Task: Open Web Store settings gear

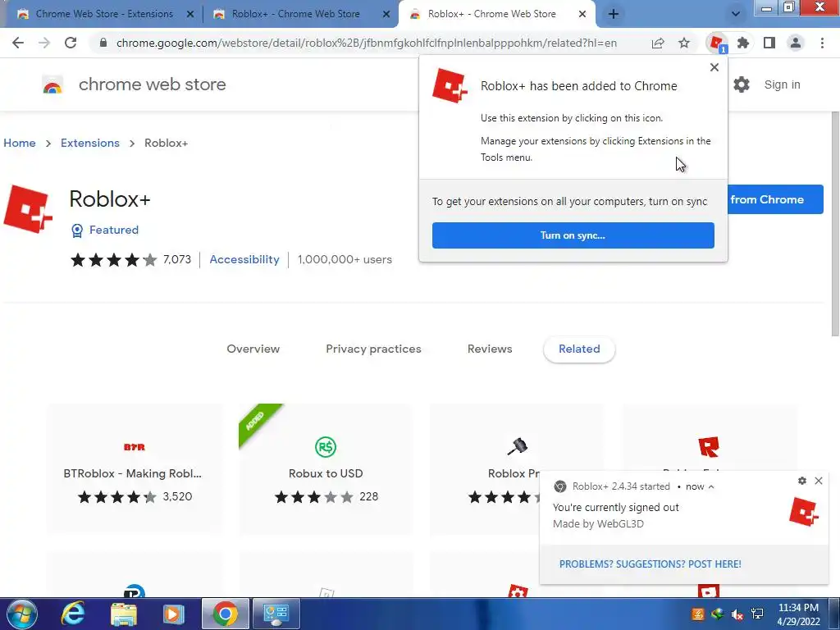Action: click(742, 84)
